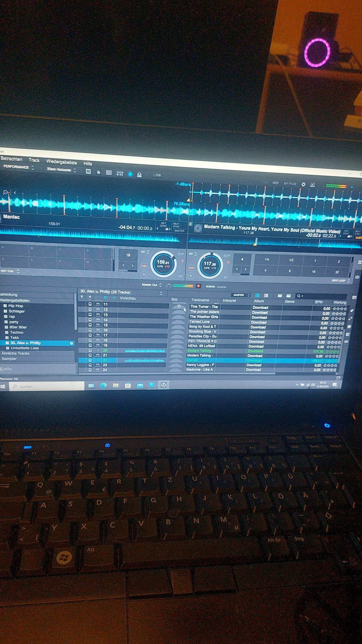Screen dimensions: 362x644
Task: Toggle KEY SYNC on the Maniac deck
Action: [x=164, y=225]
